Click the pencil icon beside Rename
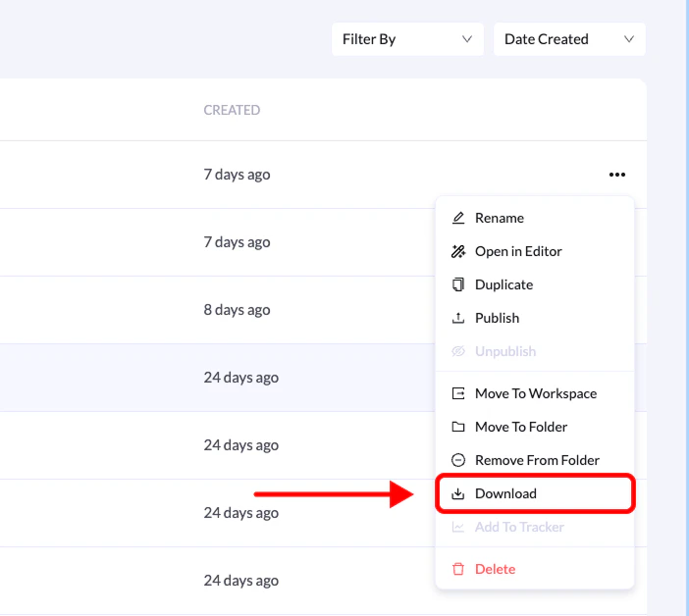 [x=457, y=218]
